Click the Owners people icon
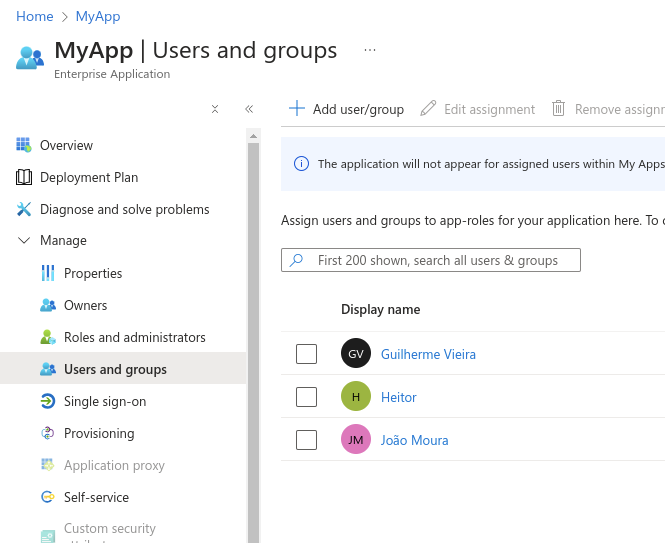This screenshot has width=665, height=543. coord(48,305)
